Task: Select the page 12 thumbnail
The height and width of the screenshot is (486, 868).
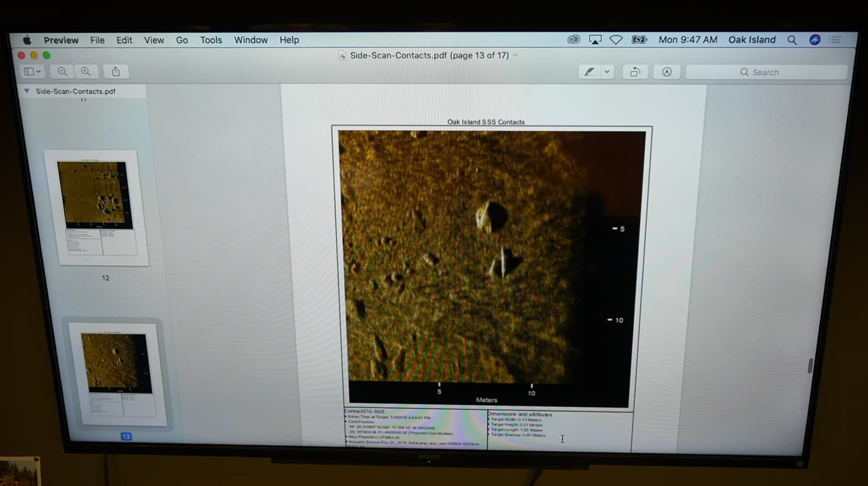Action: 96,208
